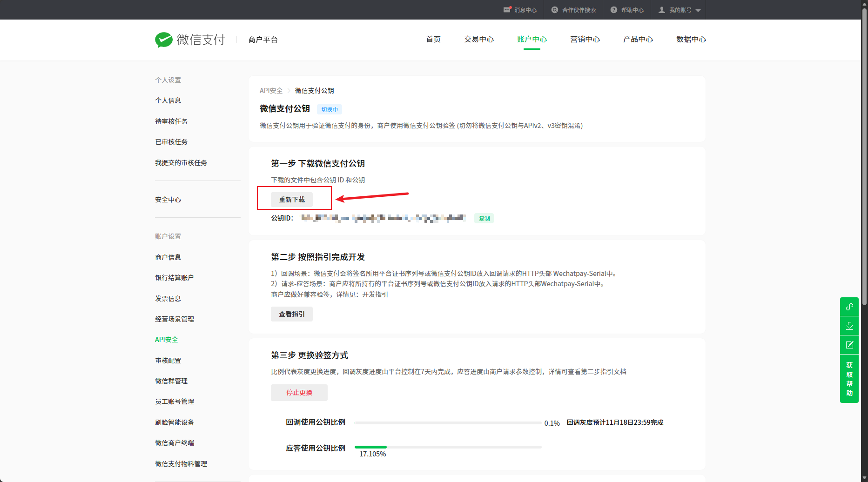This screenshot has height=482, width=868.
Task: Click the 17.105% percentage text
Action: tap(372, 454)
